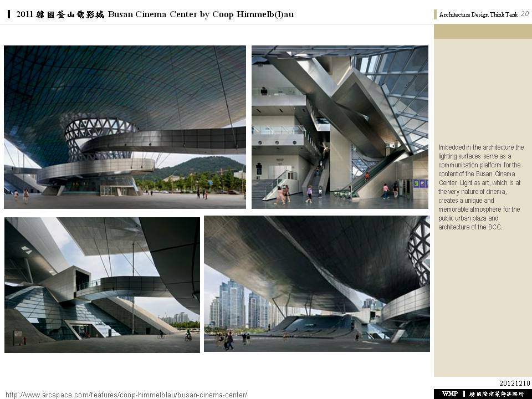
Task: Click the WMP logo in the footer
Action: [x=449, y=394]
